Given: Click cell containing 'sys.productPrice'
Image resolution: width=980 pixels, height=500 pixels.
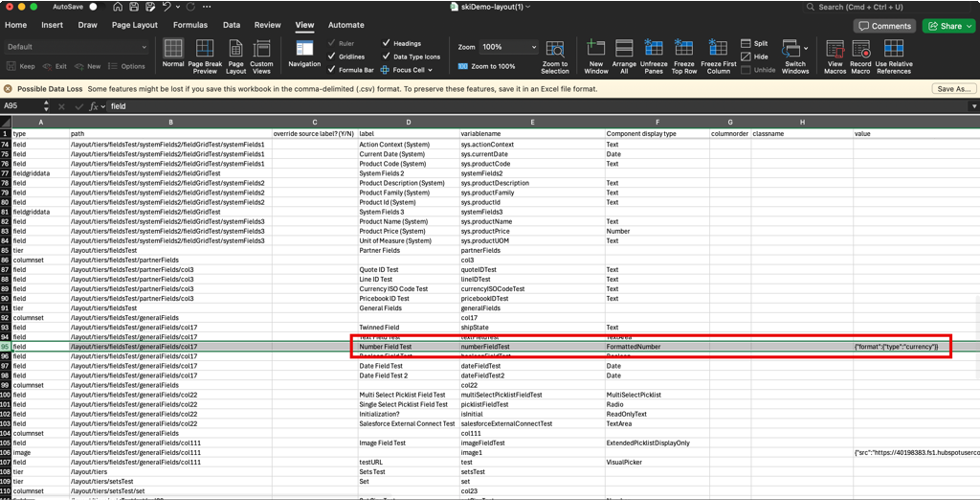Looking at the screenshot, I should (x=532, y=231).
